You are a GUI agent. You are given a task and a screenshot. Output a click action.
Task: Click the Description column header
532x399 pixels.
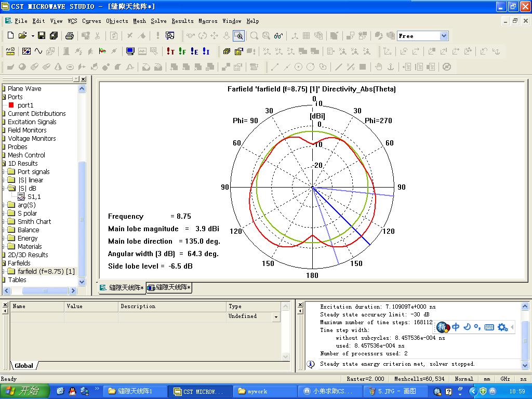tap(172, 307)
